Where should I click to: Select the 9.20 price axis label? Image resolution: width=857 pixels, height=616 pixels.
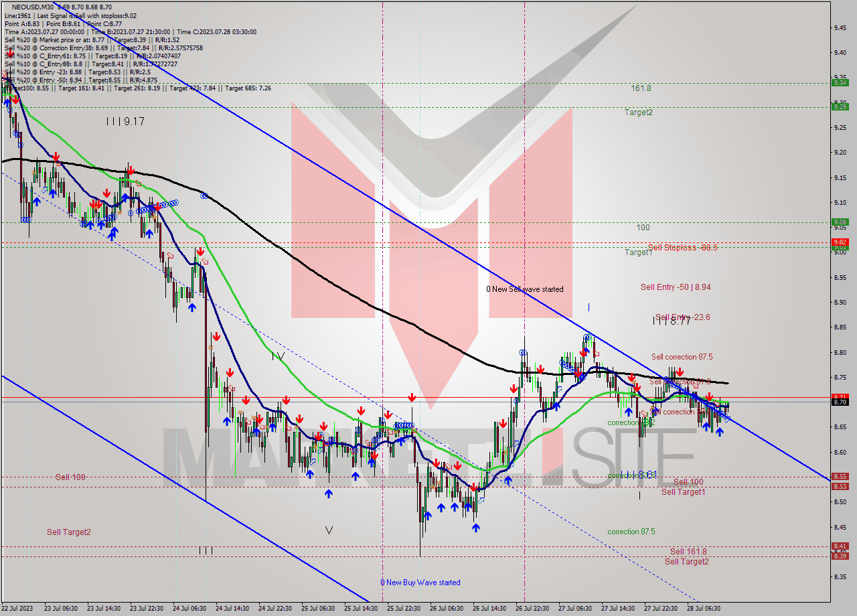[x=842, y=153]
